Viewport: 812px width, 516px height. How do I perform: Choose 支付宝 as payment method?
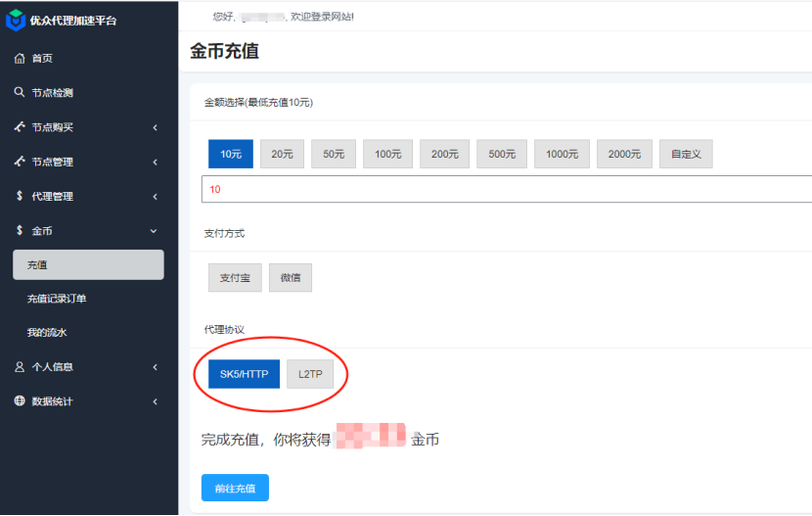[235, 278]
